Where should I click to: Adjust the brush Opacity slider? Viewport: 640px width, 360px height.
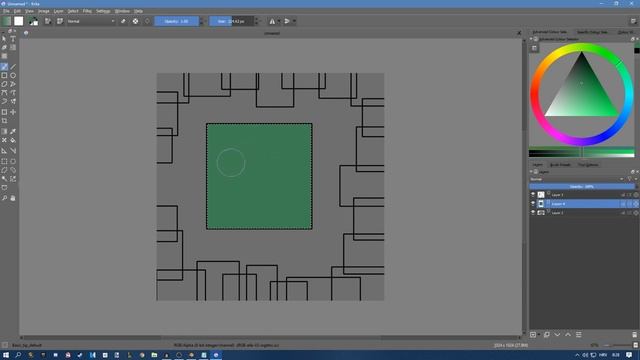click(x=177, y=21)
